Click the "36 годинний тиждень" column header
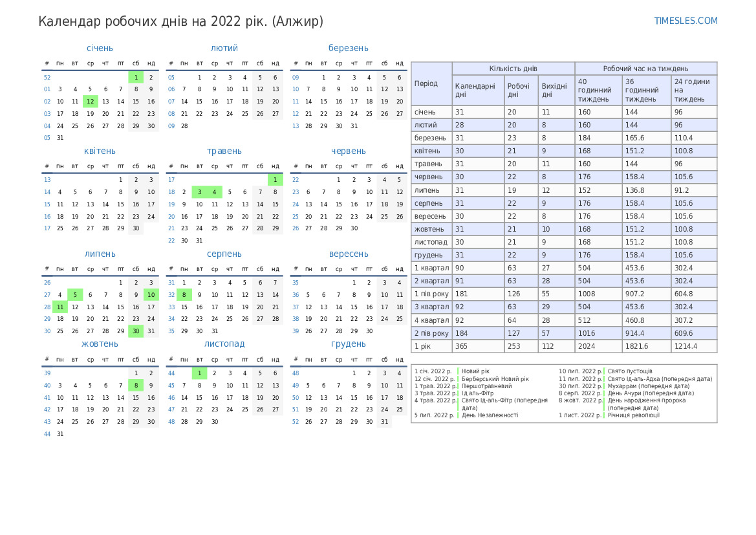756x535 pixels. (646, 90)
